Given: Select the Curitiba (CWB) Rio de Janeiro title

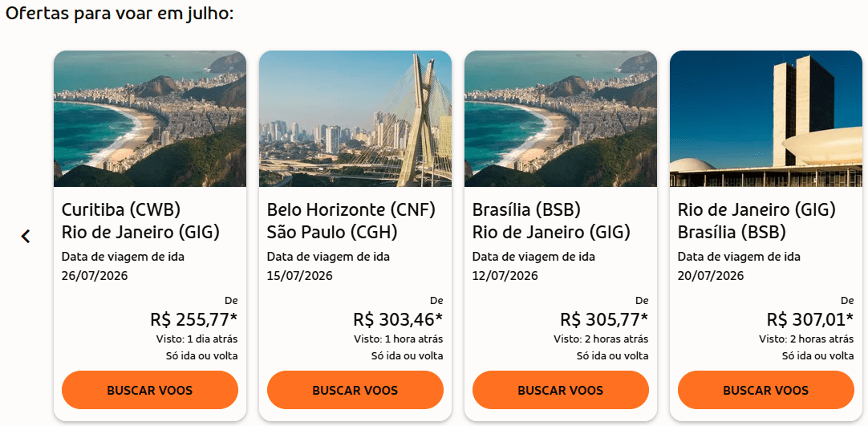Looking at the screenshot, I should 140,221.
